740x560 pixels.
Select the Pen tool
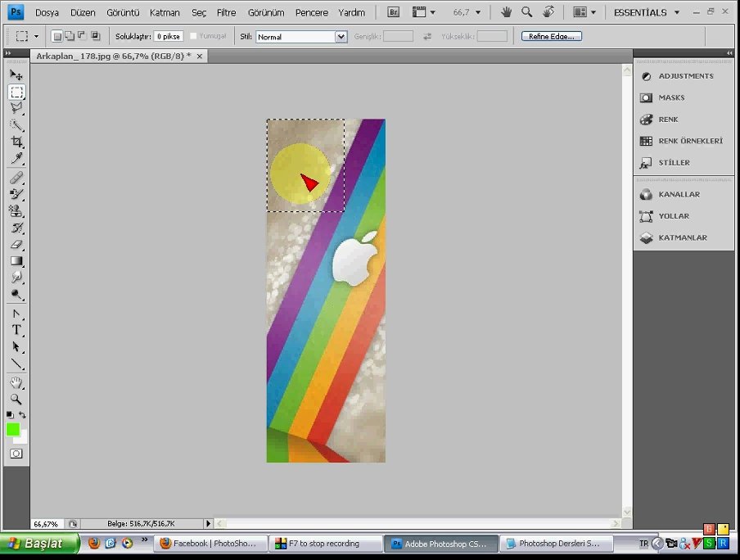pos(16,314)
